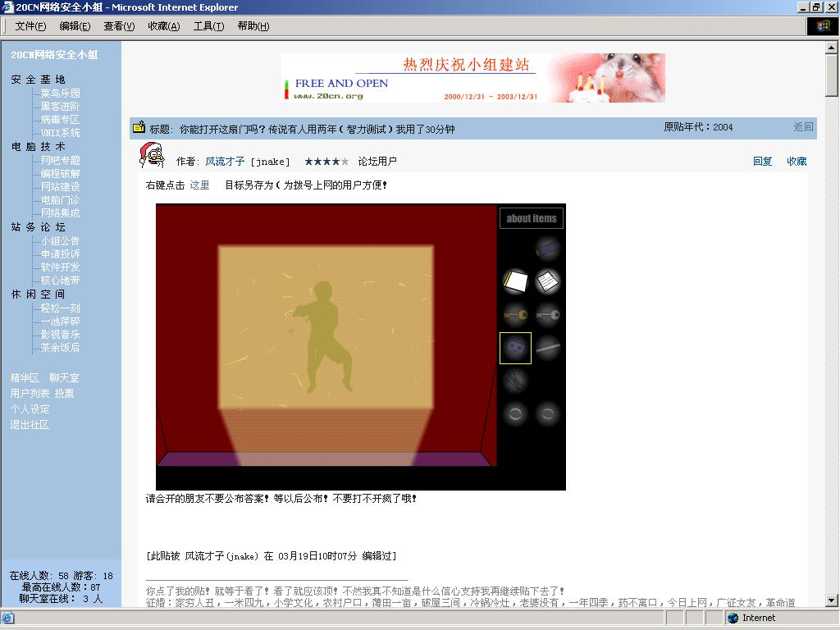Click the 电脑技术 category heading
840x630 pixels.
point(38,147)
